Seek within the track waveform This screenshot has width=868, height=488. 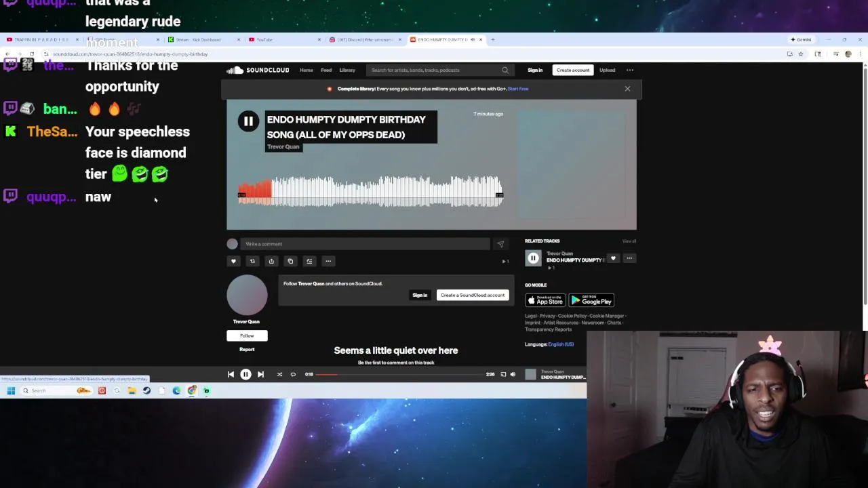tap(370, 190)
